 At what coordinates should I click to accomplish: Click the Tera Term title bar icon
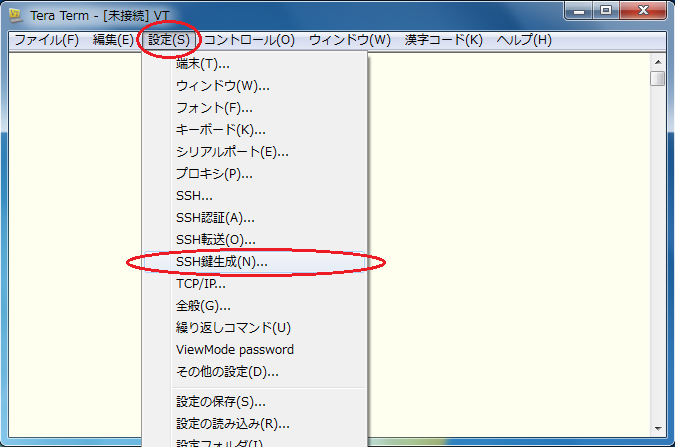coord(15,13)
